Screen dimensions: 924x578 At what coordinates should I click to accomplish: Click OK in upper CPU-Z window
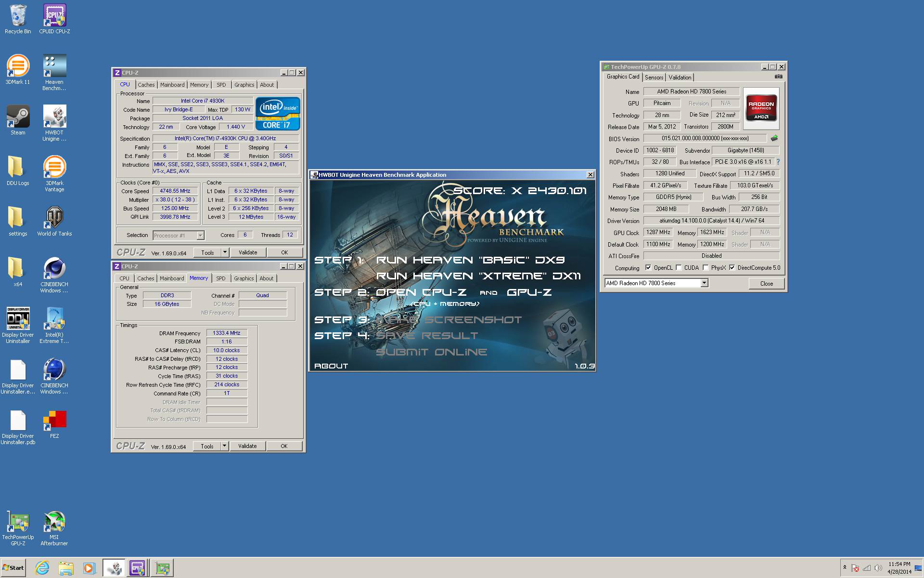coord(284,252)
